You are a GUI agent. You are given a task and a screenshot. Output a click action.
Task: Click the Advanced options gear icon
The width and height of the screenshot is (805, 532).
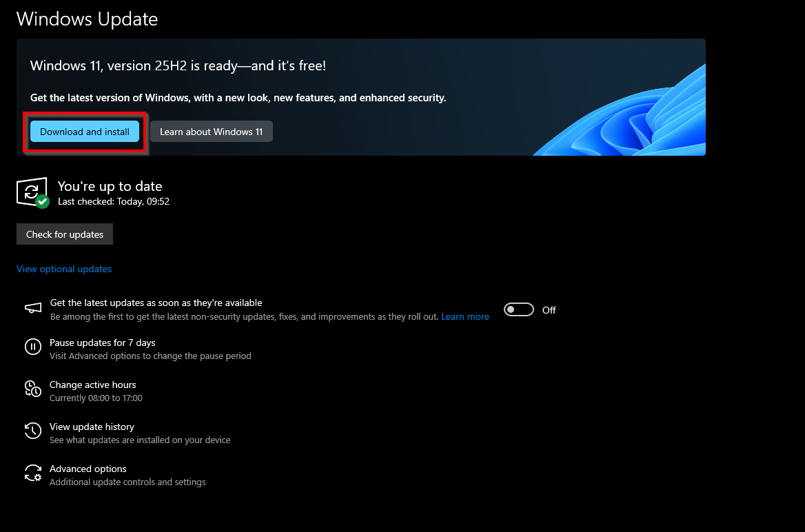[x=33, y=473]
